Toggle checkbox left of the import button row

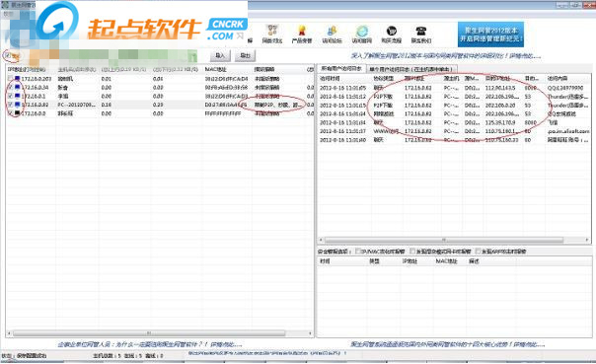pos(8,55)
